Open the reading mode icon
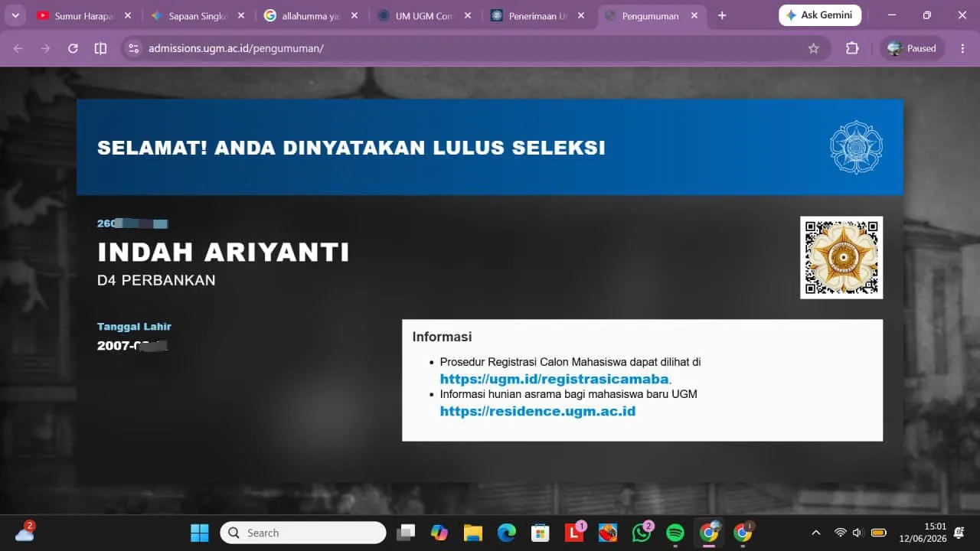 point(100,48)
